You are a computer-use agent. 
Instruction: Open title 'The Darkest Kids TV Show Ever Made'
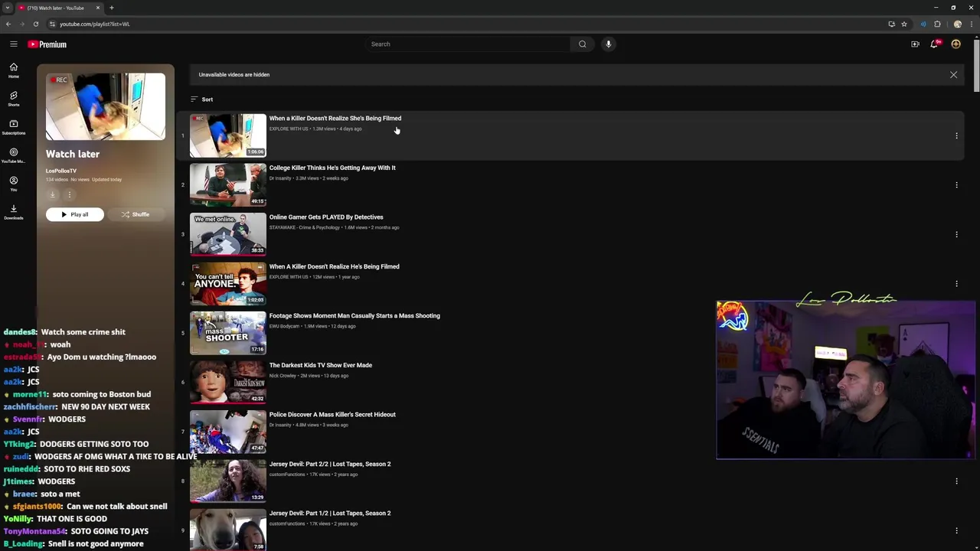pyautogui.click(x=321, y=365)
